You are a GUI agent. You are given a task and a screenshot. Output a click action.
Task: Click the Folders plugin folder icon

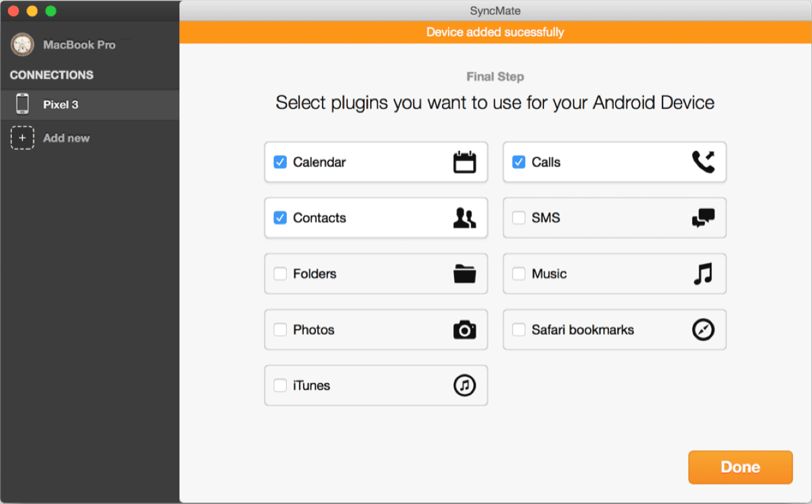tap(464, 274)
